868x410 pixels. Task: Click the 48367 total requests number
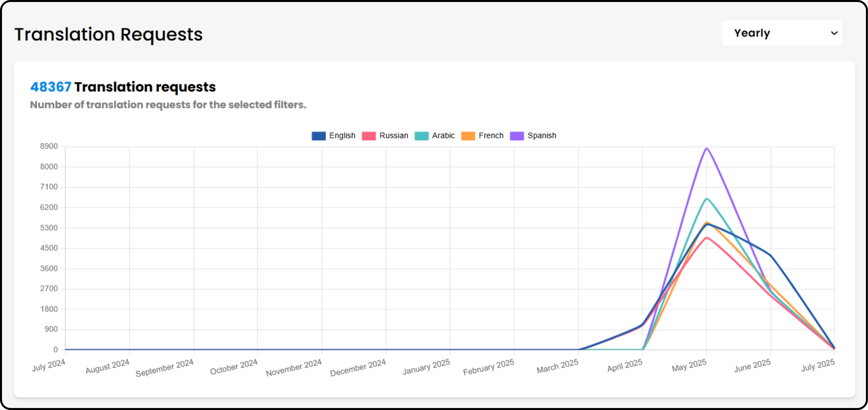click(x=50, y=87)
